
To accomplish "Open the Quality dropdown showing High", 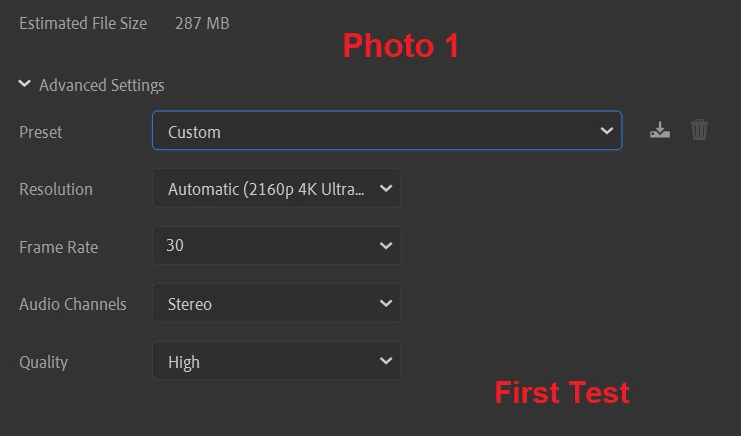I will (276, 361).
